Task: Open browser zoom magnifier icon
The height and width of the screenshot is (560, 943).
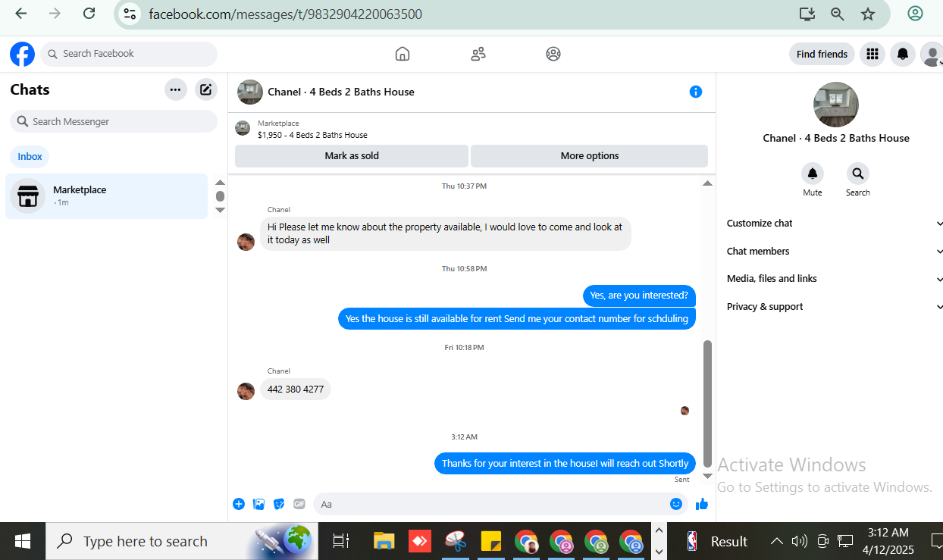Action: click(x=837, y=14)
